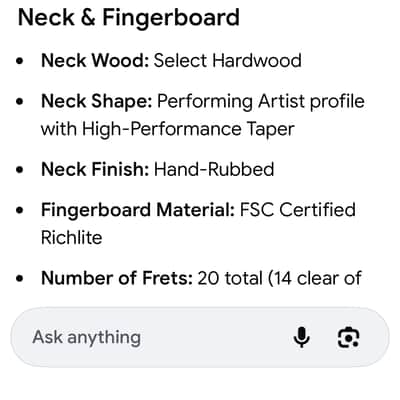The image size is (400, 400).
Task: Click the bold Neck Finish label
Action: click(x=95, y=169)
